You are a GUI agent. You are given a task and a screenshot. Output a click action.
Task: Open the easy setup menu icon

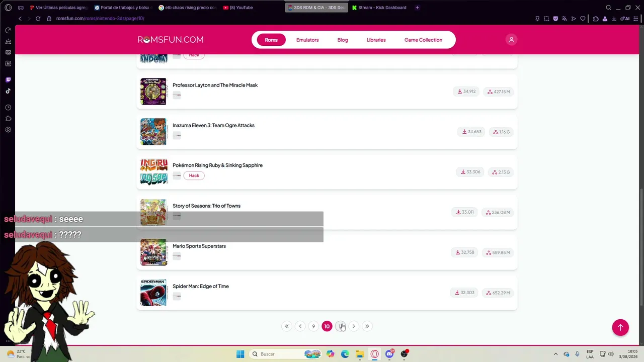635,19
